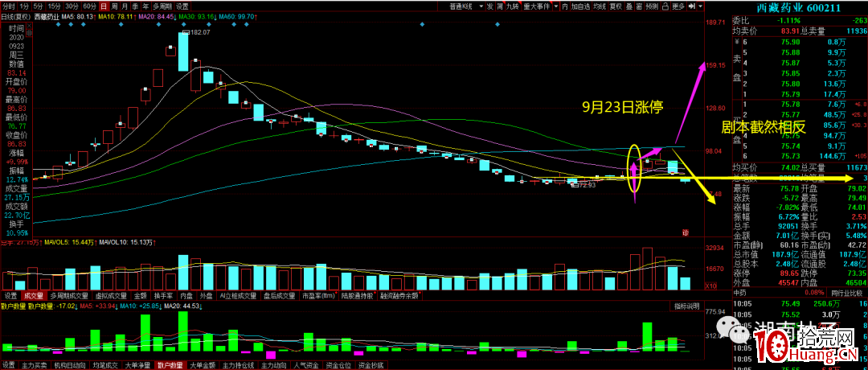Toggle 复权 price adjustment mode
This screenshot has width=868, height=370.
pyautogui.click(x=616, y=6)
